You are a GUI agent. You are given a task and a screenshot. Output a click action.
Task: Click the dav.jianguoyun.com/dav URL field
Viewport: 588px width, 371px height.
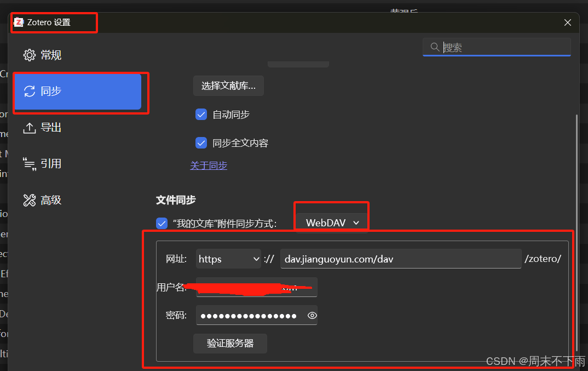[401, 259]
